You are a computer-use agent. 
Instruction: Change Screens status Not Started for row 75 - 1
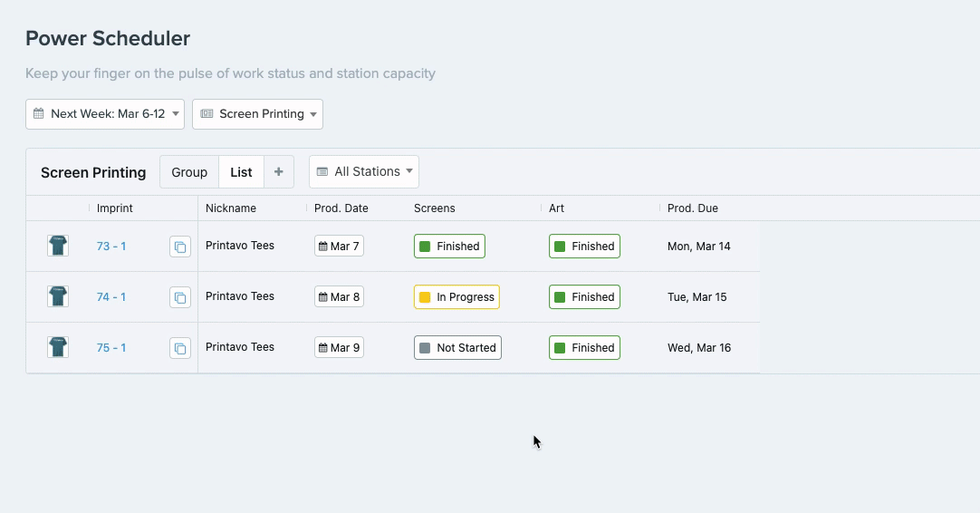click(457, 347)
